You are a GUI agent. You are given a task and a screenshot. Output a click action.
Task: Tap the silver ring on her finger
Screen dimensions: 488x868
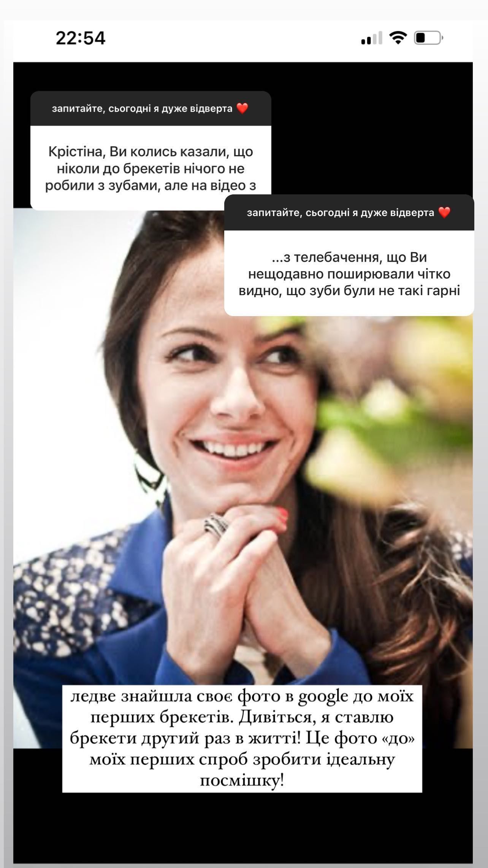pyautogui.click(x=216, y=524)
